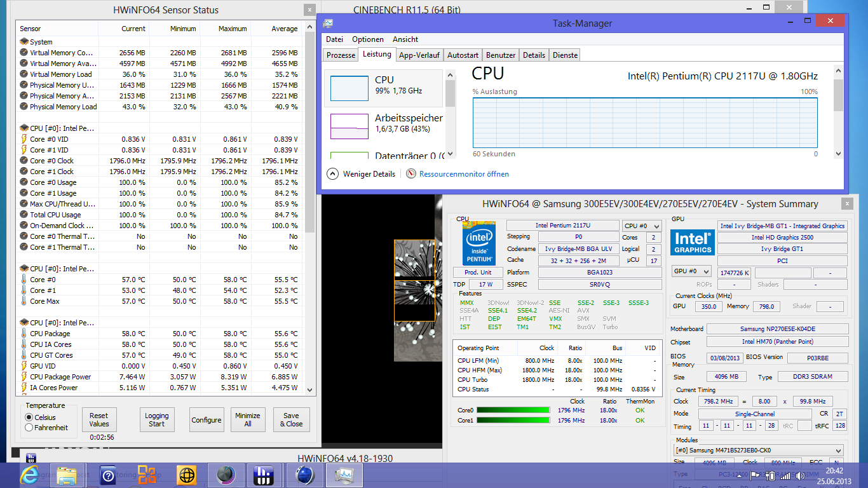868x488 pixels.
Task: Select the Total CPU Usage sensor row
Action: (x=159, y=215)
